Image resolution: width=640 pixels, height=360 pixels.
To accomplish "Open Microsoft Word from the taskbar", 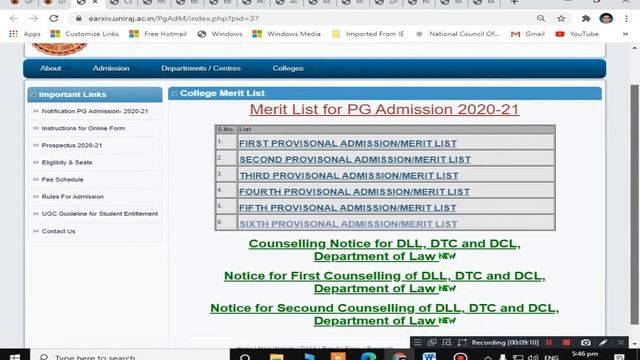I will pyautogui.click(x=429, y=356).
